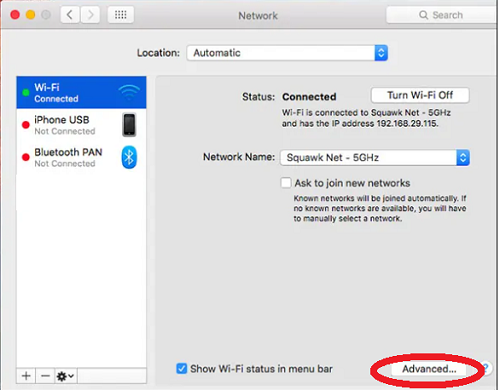Image resolution: width=500 pixels, height=390 pixels.
Task: Click the IP address 192.168.29.115 text
Action: [407, 124]
